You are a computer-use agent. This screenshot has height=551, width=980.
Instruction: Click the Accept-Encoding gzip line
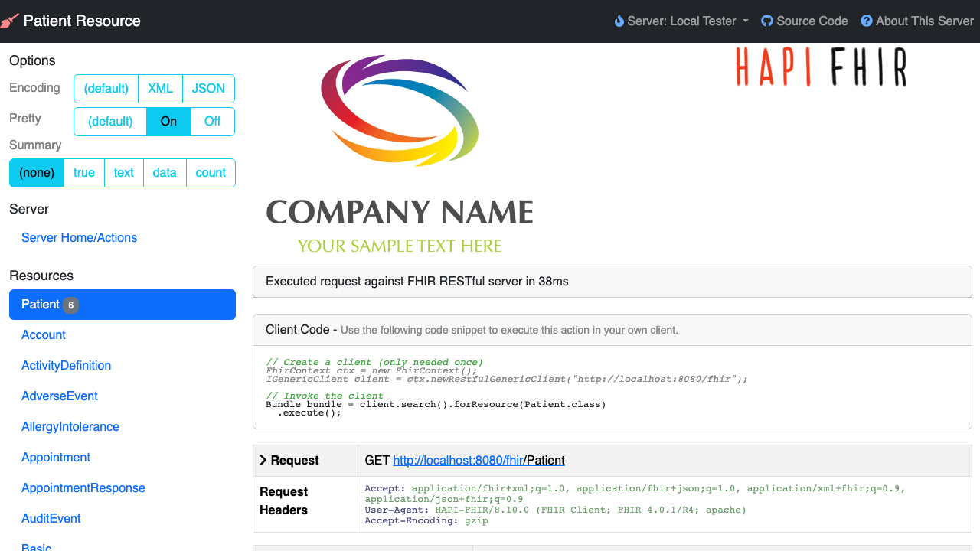(426, 520)
